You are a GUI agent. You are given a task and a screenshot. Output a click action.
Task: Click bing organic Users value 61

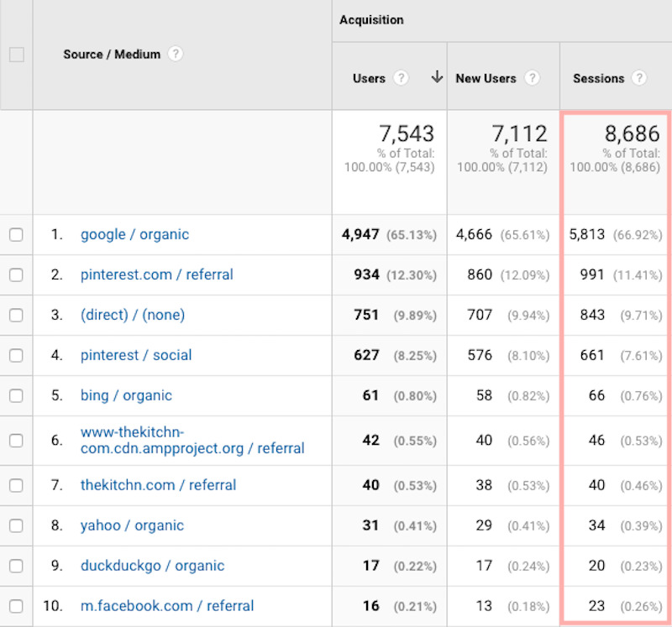pyautogui.click(x=370, y=395)
